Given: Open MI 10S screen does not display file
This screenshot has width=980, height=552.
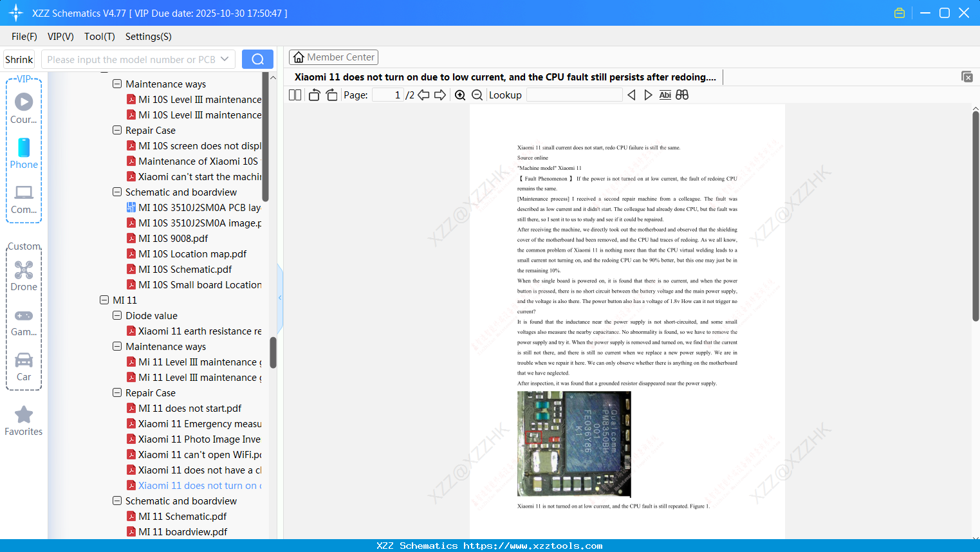Looking at the screenshot, I should click(x=194, y=146).
